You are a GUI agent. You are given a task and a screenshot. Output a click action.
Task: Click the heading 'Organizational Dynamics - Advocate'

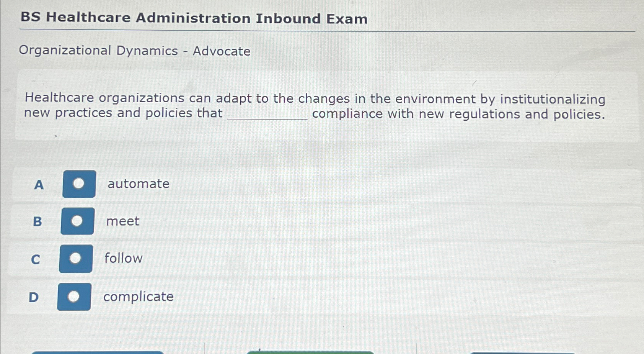point(136,51)
